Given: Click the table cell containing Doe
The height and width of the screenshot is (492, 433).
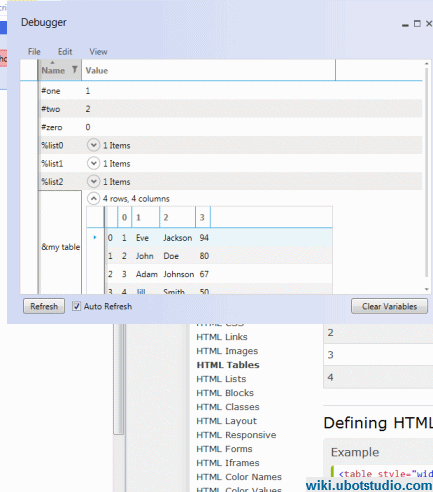Looking at the screenshot, I should (x=171, y=256).
